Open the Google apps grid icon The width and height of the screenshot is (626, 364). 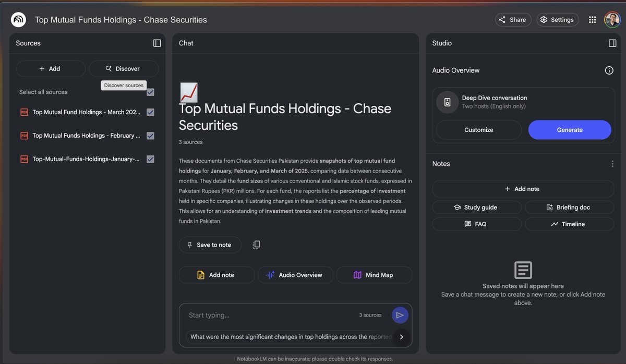[x=592, y=20]
